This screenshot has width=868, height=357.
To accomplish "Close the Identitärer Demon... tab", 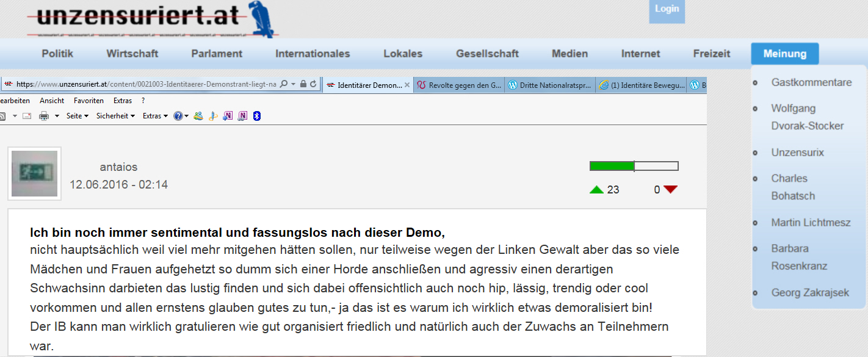I will (x=407, y=85).
